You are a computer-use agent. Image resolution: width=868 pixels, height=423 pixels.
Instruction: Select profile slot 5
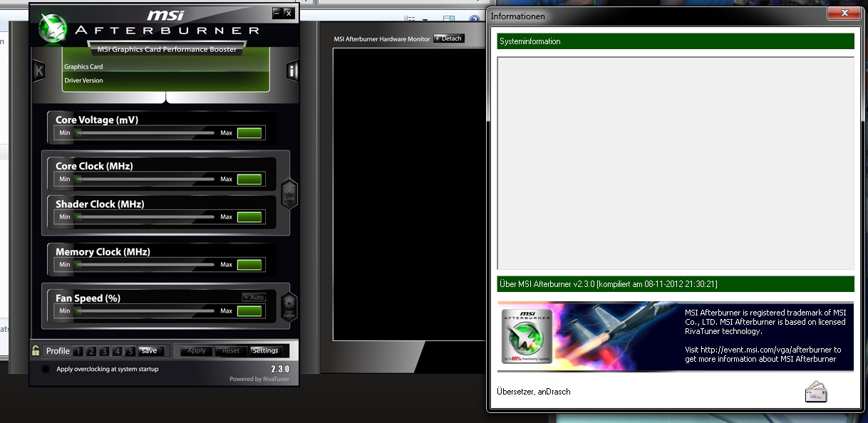130,351
